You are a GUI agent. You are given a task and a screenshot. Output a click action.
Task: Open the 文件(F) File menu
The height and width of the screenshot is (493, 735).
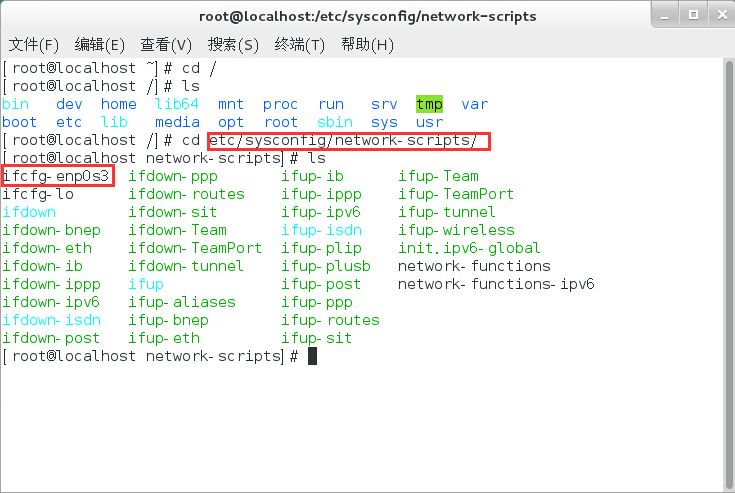coord(33,45)
